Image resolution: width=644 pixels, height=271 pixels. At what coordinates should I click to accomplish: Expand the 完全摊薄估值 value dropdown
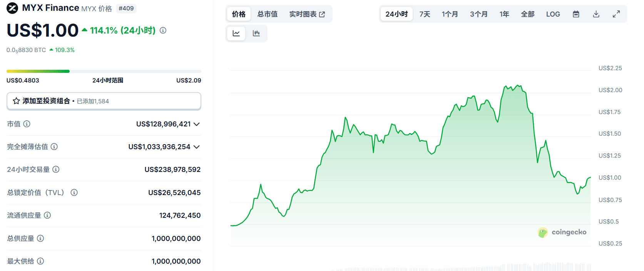point(197,147)
